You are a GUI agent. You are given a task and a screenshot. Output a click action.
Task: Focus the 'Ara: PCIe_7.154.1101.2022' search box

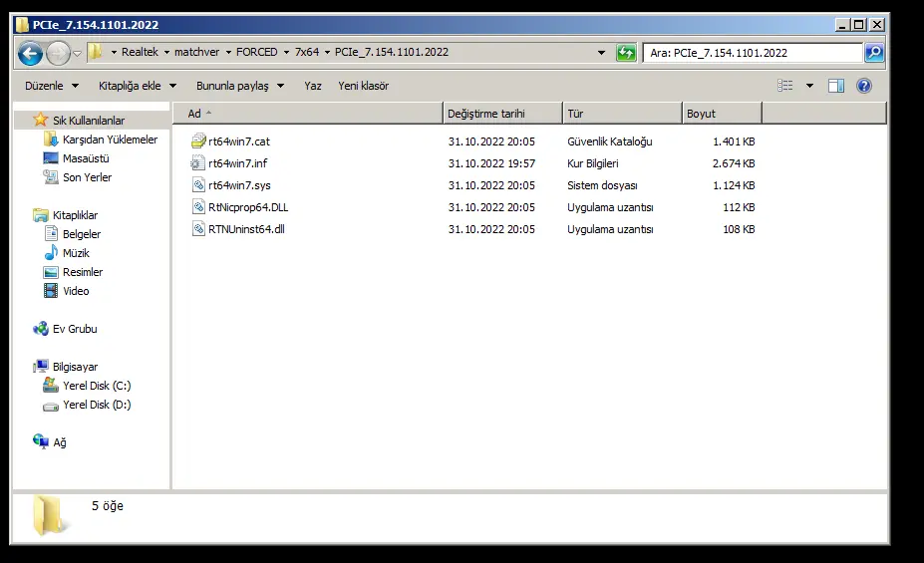[x=753, y=53]
